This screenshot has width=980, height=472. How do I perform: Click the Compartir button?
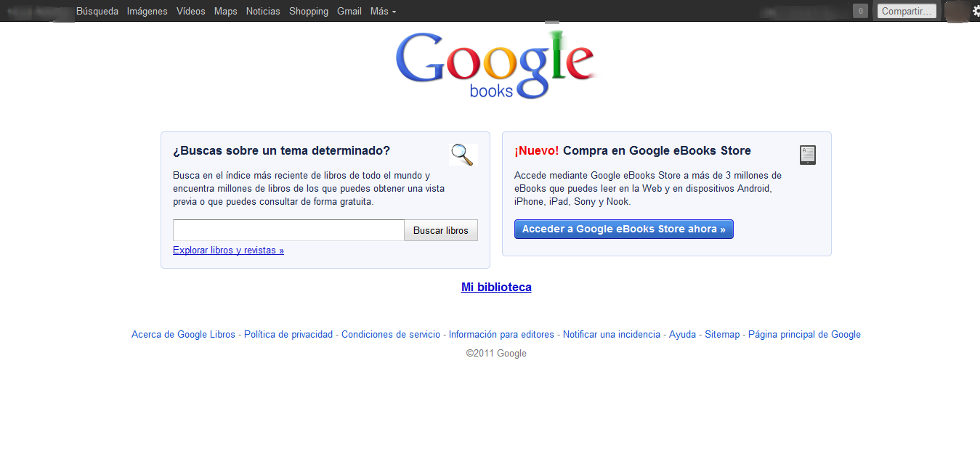coord(906,10)
